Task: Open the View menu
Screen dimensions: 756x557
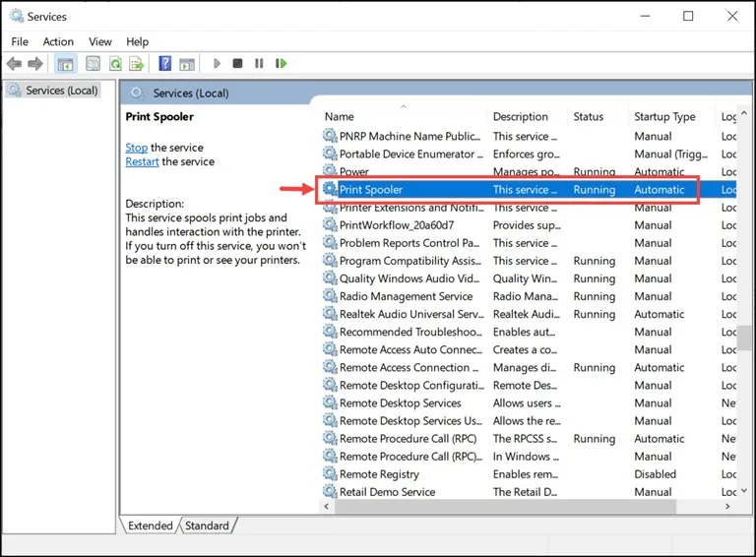Action: [x=99, y=42]
